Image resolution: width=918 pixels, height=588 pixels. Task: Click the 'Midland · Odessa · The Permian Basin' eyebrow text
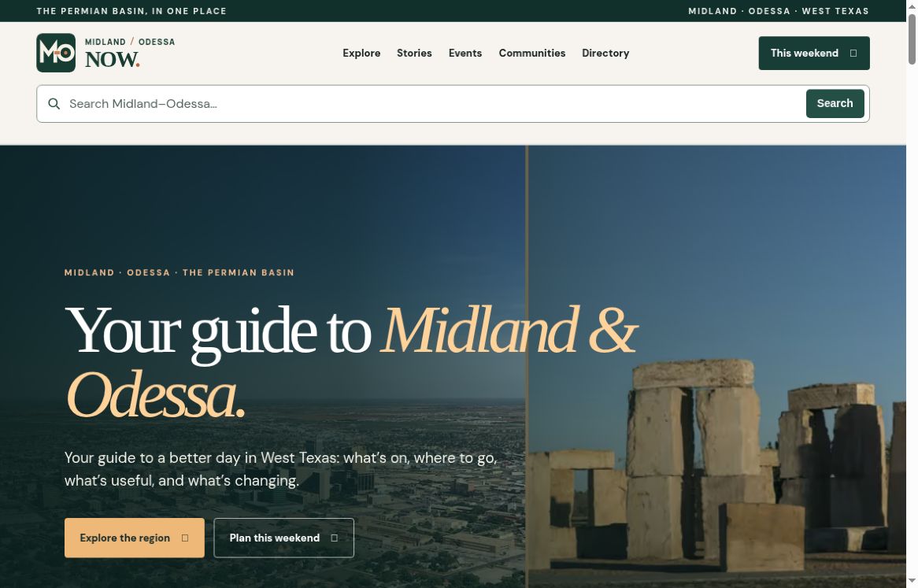point(180,272)
